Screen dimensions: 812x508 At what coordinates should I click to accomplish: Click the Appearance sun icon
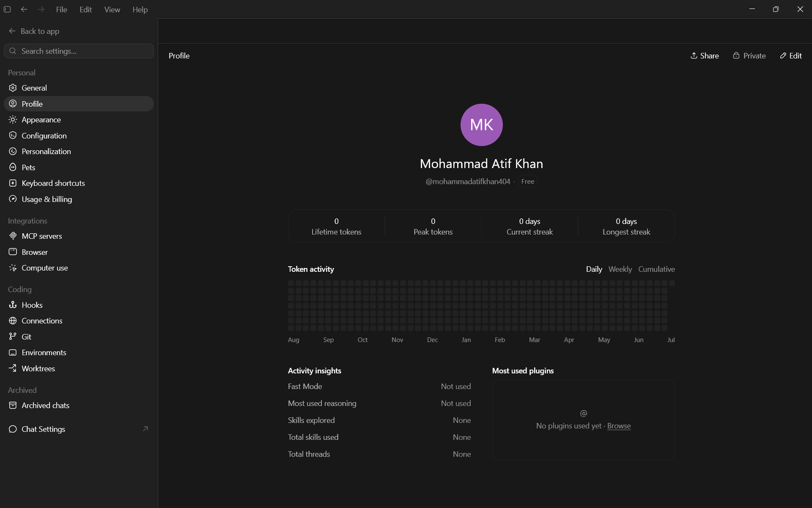13,119
